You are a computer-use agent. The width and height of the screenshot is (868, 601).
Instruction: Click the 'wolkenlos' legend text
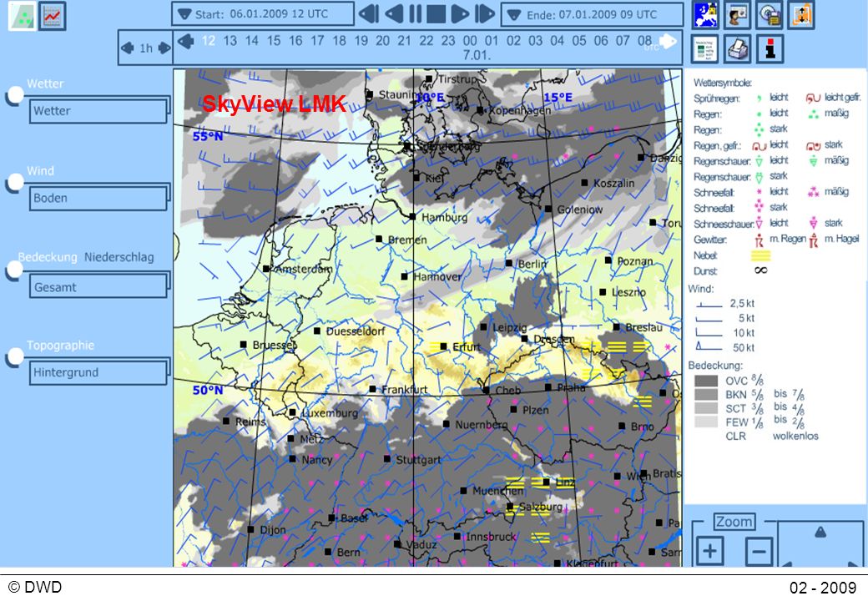pyautogui.click(x=795, y=436)
